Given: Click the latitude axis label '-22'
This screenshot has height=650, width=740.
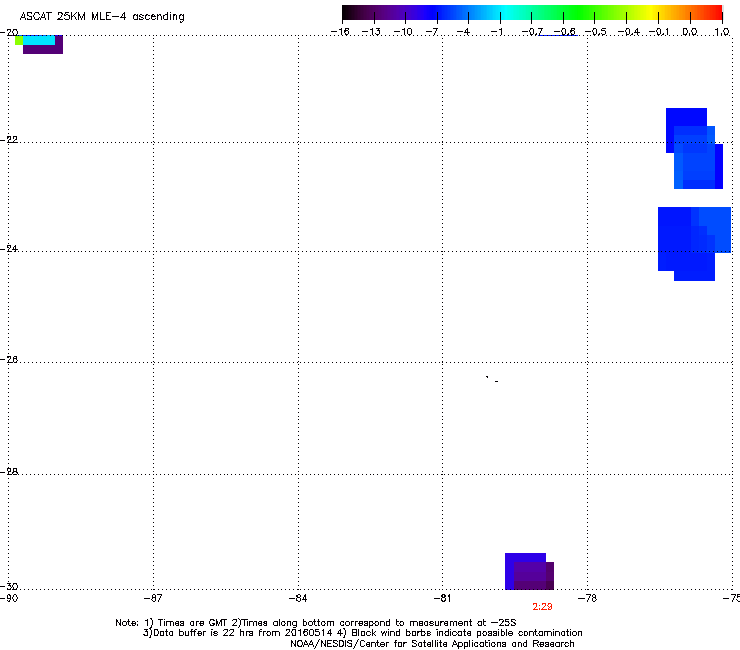Looking at the screenshot, I should click(x=9, y=140).
